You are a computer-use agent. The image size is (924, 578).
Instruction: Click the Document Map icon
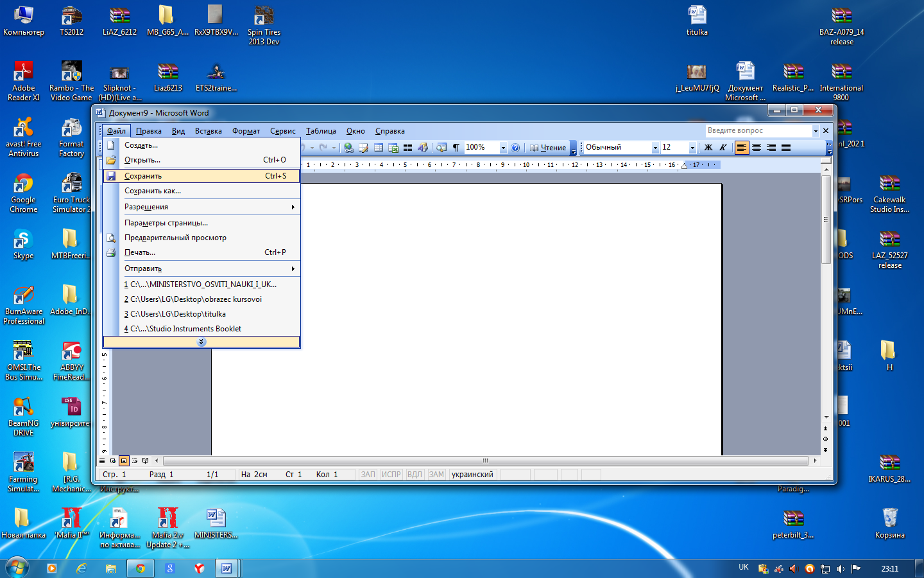(x=441, y=148)
